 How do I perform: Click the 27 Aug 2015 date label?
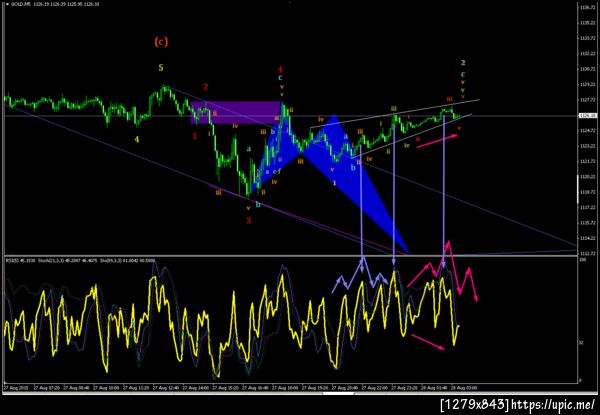15,387
